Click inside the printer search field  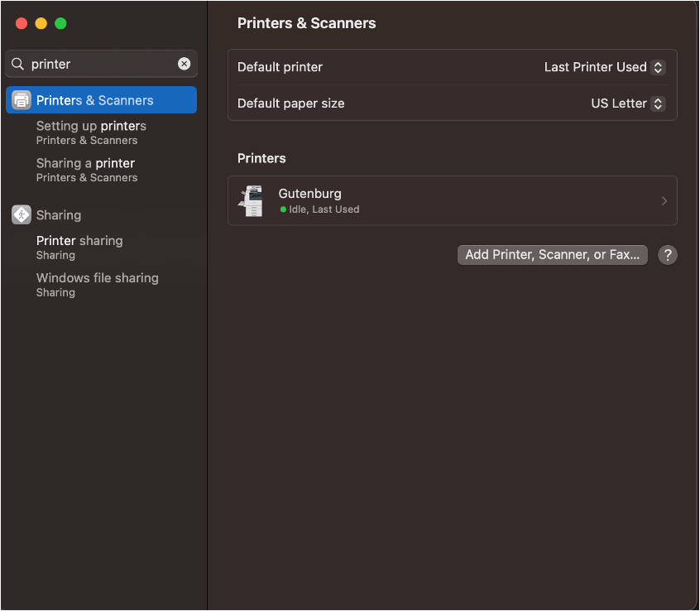coord(101,64)
